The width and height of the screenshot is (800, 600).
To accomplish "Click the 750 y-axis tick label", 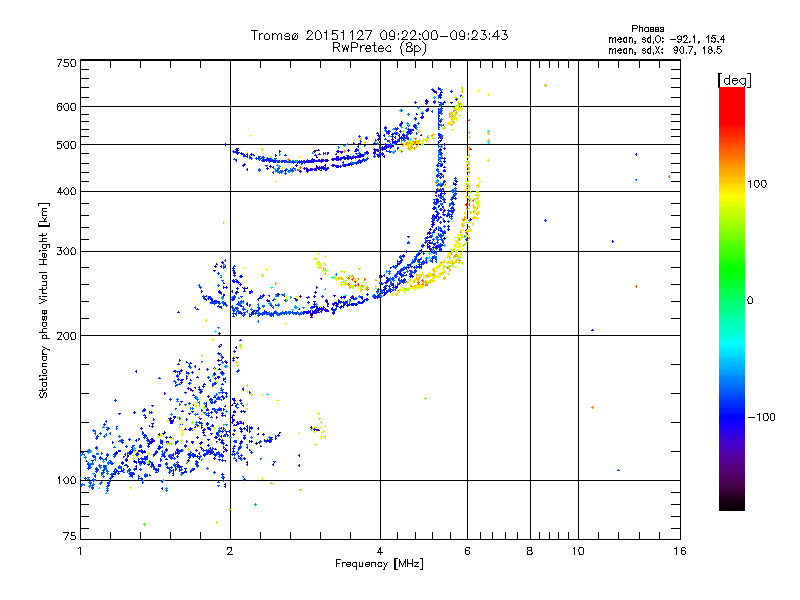I will (x=66, y=63).
